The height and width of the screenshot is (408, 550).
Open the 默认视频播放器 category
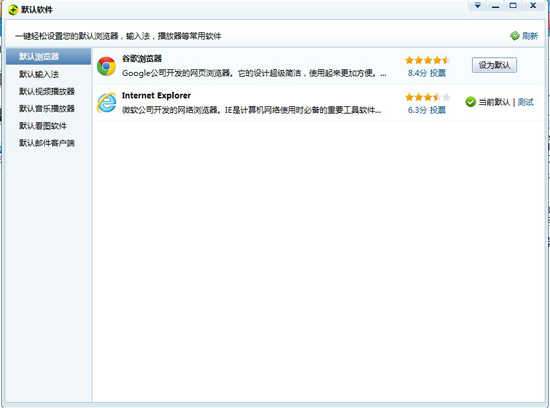(x=48, y=91)
